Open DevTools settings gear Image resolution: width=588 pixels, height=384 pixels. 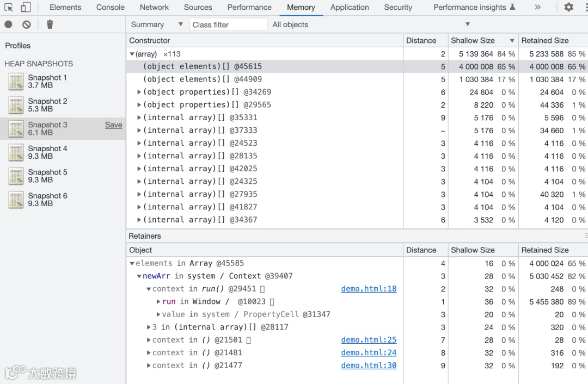568,8
